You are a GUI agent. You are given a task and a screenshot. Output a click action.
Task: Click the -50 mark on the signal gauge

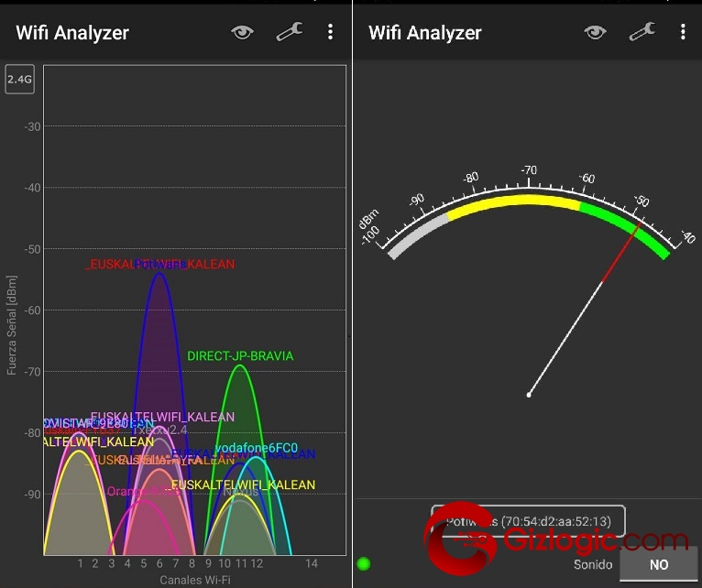coord(642,200)
